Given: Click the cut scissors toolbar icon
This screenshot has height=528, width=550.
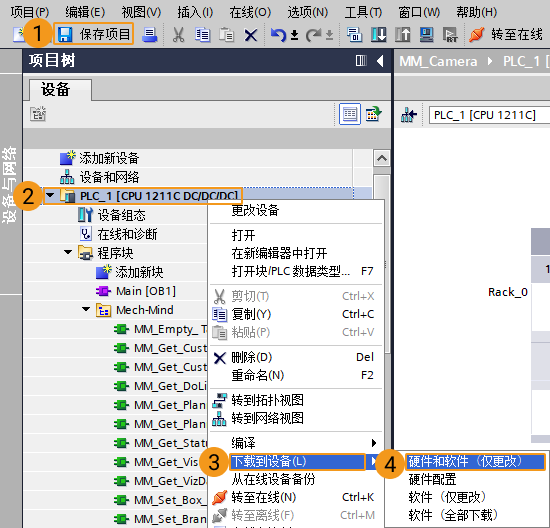Looking at the screenshot, I should click(178, 35).
